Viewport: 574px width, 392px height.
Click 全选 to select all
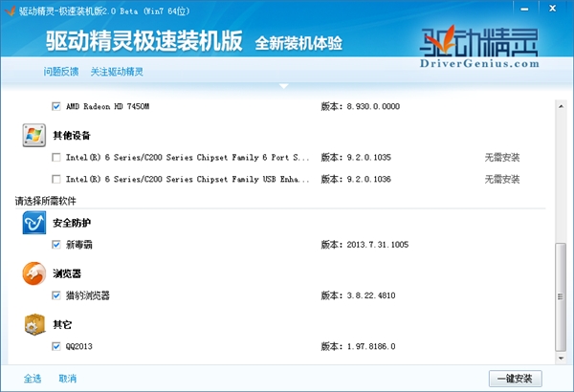point(33,379)
